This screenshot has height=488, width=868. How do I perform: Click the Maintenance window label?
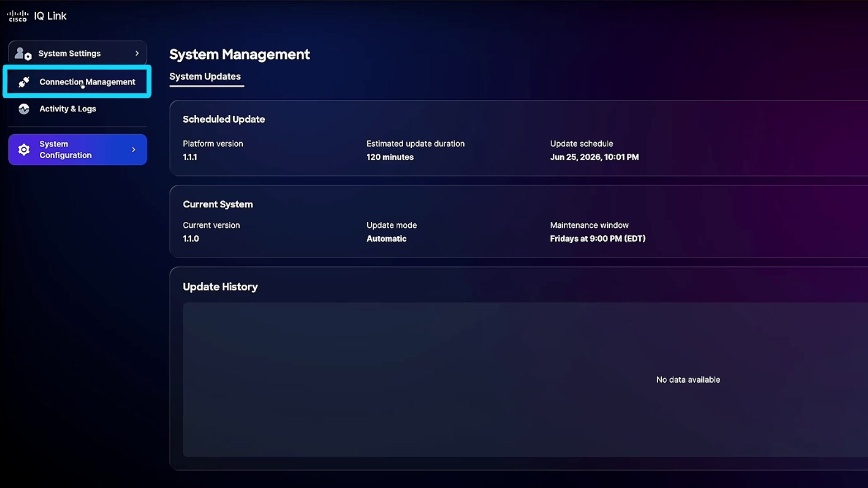pos(590,225)
